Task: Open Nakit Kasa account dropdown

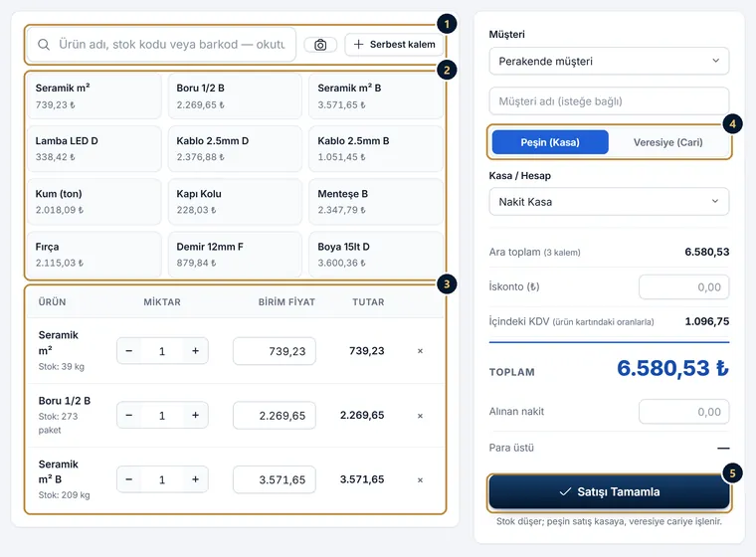Action: pos(609,202)
